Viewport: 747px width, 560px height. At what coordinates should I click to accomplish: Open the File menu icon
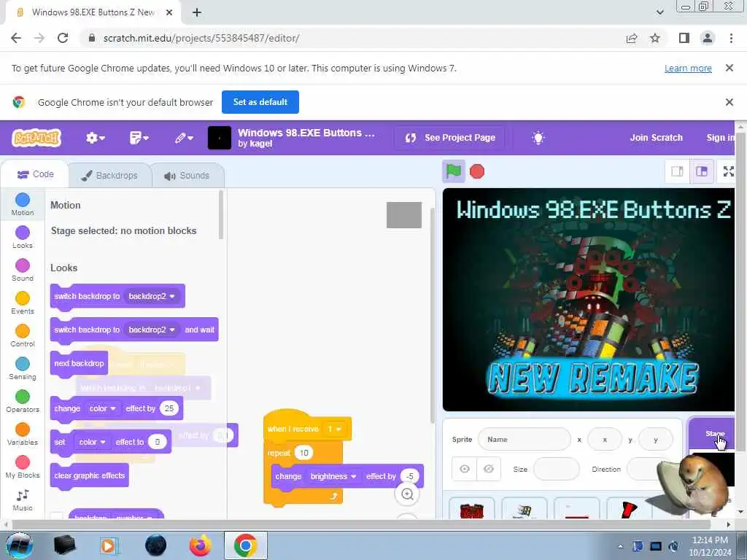point(139,138)
